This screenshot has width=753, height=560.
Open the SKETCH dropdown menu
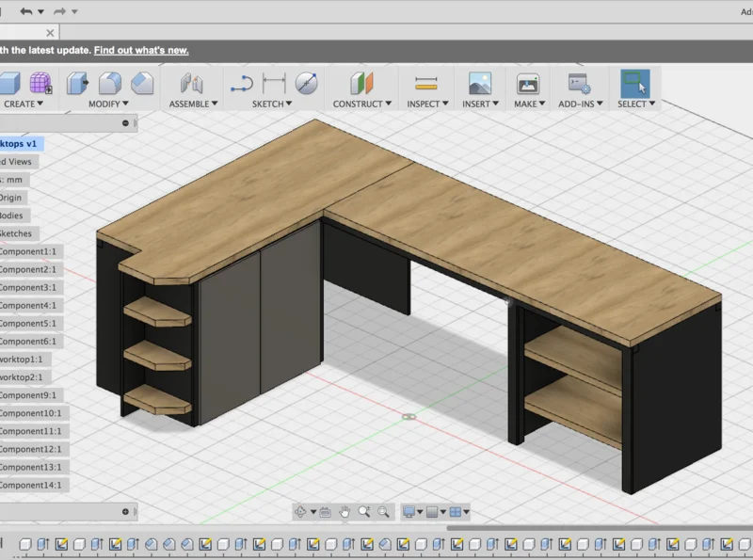[x=272, y=104]
